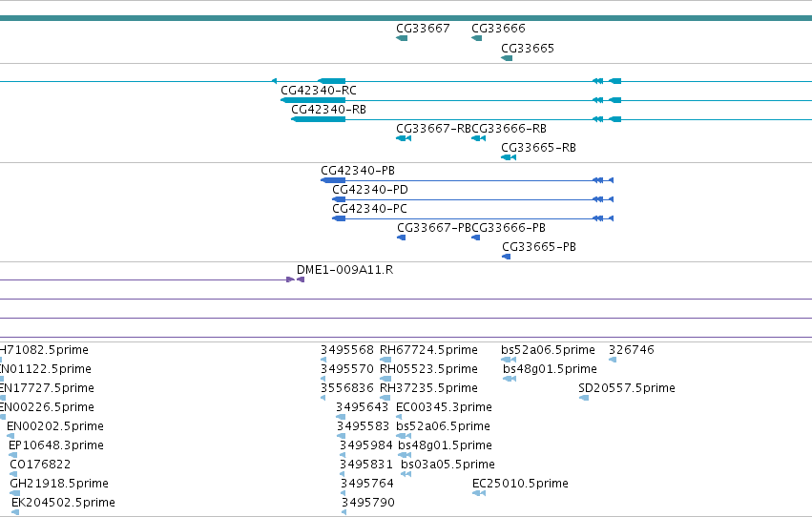Image resolution: width=812 pixels, height=517 pixels.
Task: Click the GH21918.5prime EST label
Action: pyautogui.click(x=59, y=484)
